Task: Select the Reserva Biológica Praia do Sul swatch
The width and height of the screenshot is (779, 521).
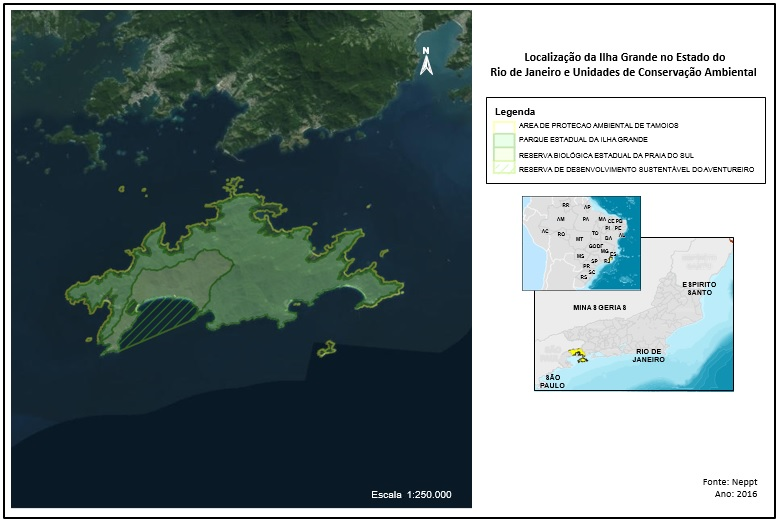Action: point(504,155)
